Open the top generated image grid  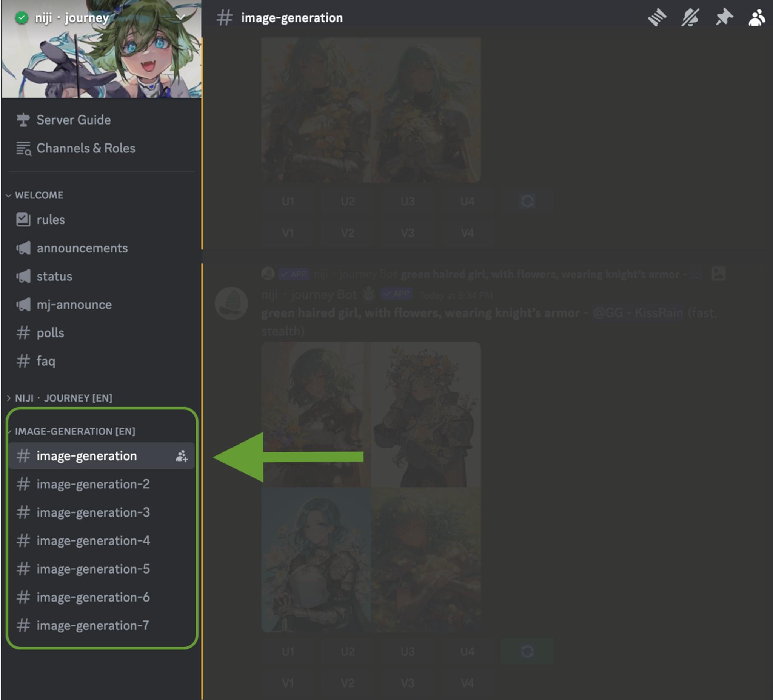point(371,110)
